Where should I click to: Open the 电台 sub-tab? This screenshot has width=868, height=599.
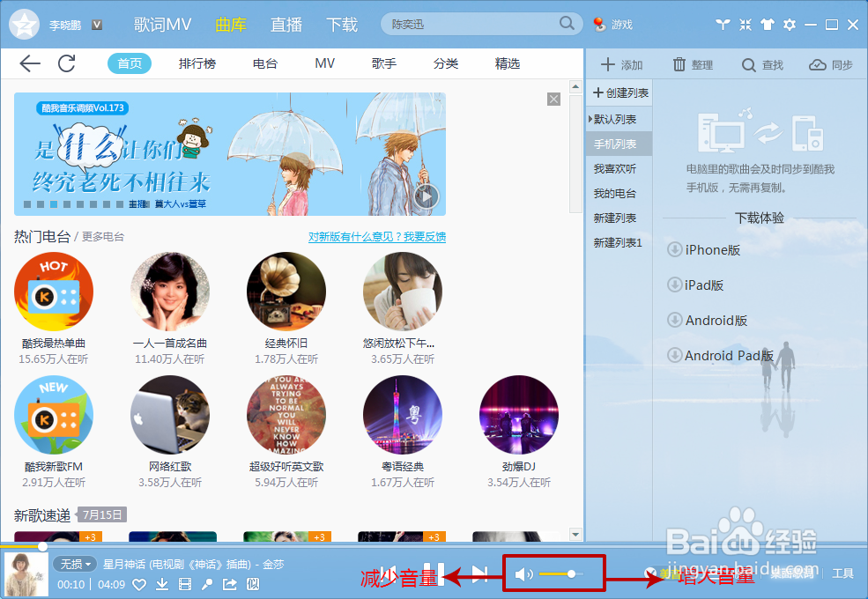[x=264, y=63]
